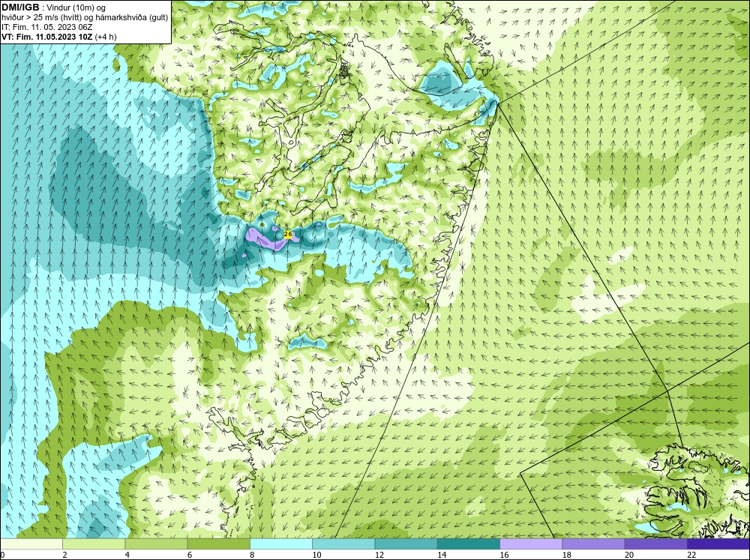The width and height of the screenshot is (750, 560).
Task: Select the light green 2–4 legend swatch
Action: 94,544
